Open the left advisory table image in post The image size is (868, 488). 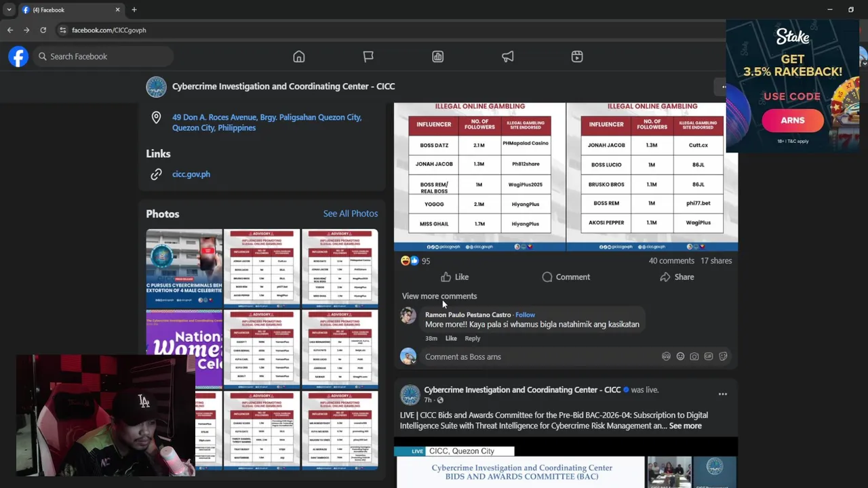[479, 176]
